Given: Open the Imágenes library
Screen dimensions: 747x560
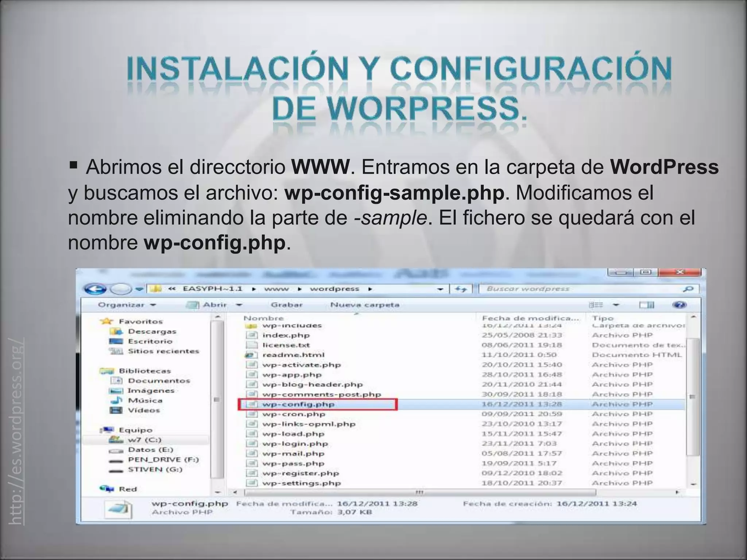Looking at the screenshot, I should pyautogui.click(x=151, y=390).
